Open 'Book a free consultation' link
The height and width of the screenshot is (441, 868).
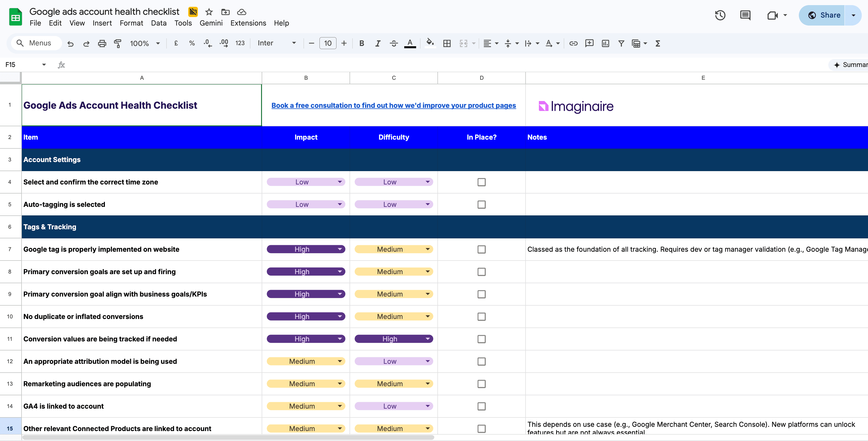[393, 105]
